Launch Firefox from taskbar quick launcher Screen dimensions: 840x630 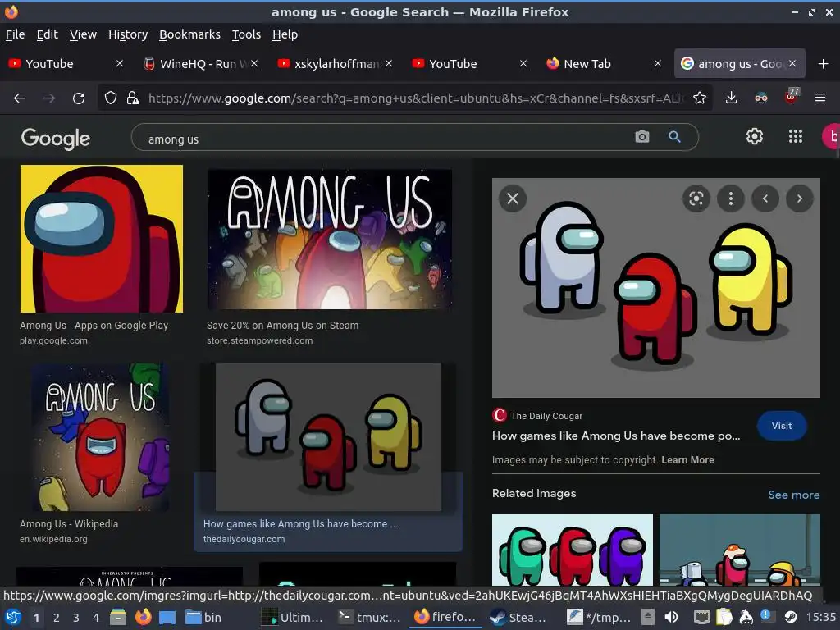[143, 617]
